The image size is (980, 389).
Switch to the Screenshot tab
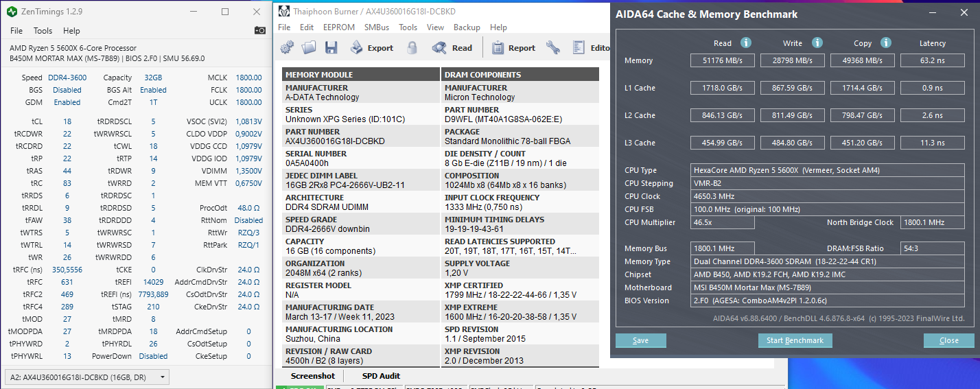pos(313,376)
